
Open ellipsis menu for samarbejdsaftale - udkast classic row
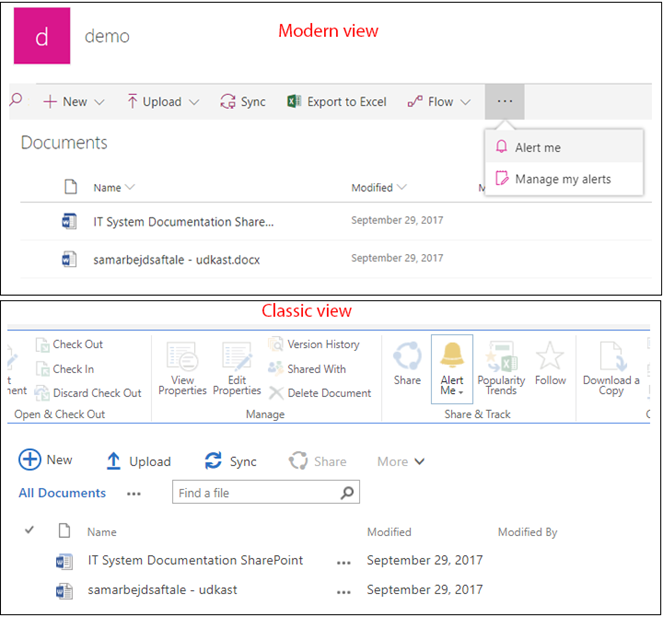(x=344, y=592)
